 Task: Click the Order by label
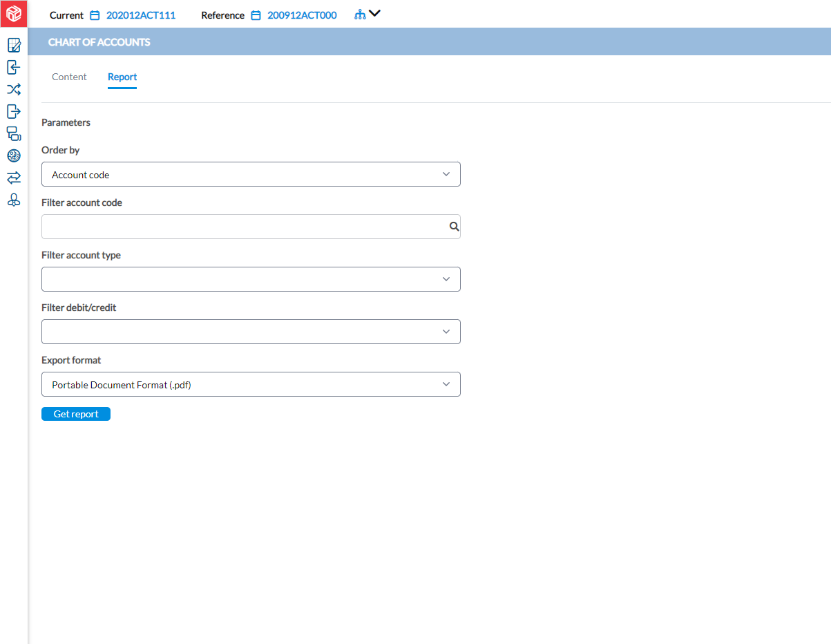pos(61,150)
